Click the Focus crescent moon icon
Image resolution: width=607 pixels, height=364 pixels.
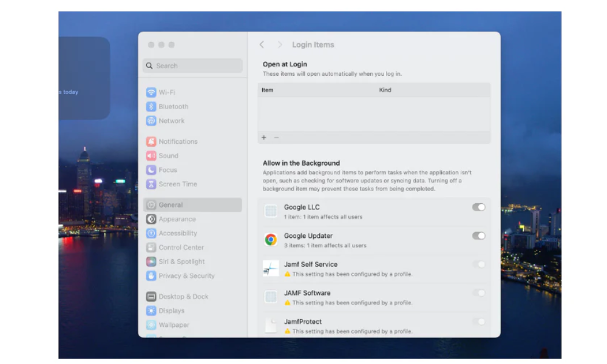[x=151, y=170]
